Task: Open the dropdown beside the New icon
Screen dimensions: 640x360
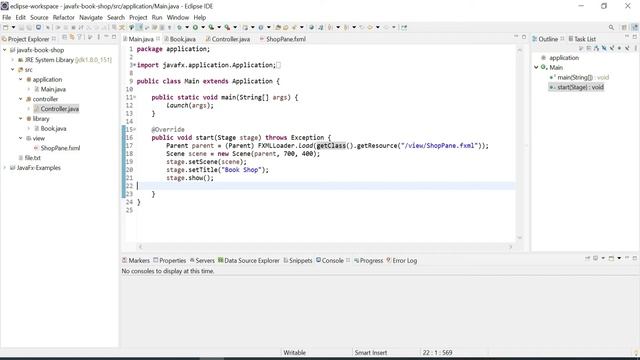Action: 13,27
